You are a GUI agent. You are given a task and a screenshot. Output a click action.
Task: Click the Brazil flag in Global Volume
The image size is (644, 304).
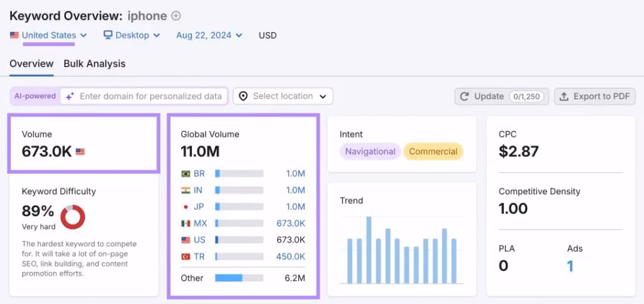(x=186, y=173)
